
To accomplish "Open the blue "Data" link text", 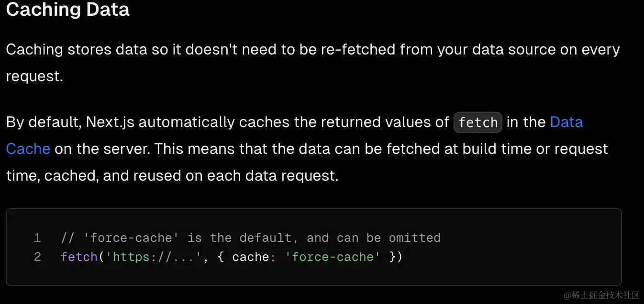I will tap(566, 122).
